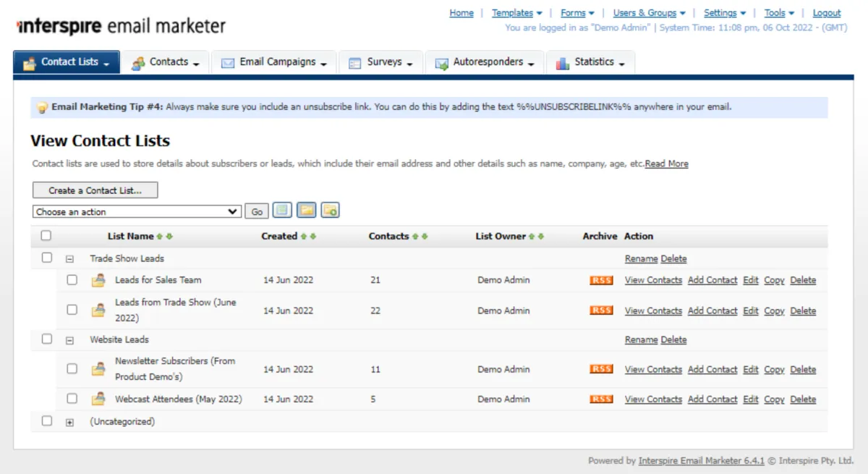
Task: Click the ascending sort arrow on Contacts column
Action: coord(415,236)
